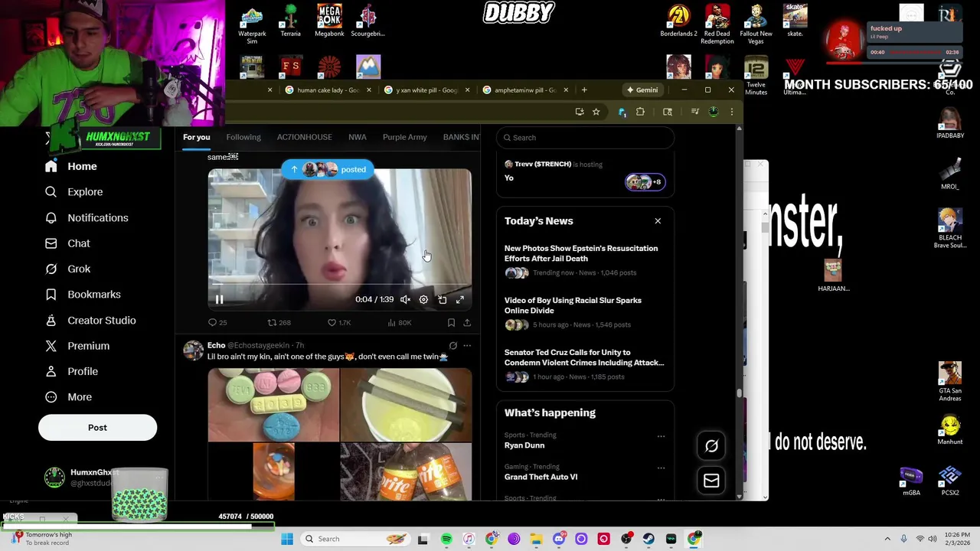Switch to the AC7IONHOUSE tab
This screenshot has height=551, width=980.
(304, 137)
